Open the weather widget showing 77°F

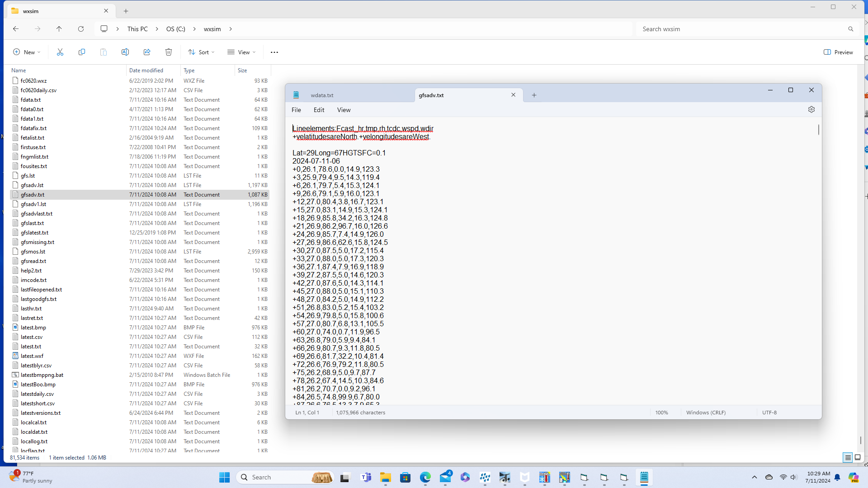[x=31, y=477]
